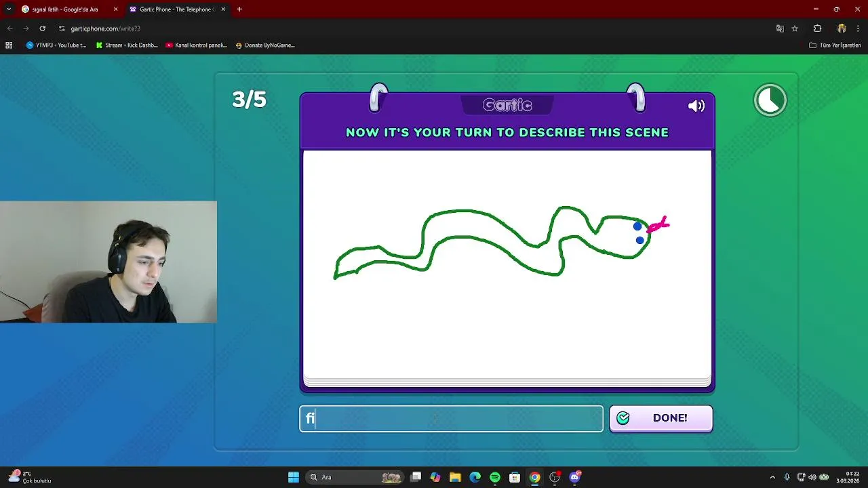Click the Chrome taskbar icon
This screenshot has width=868, height=488.
(x=535, y=477)
